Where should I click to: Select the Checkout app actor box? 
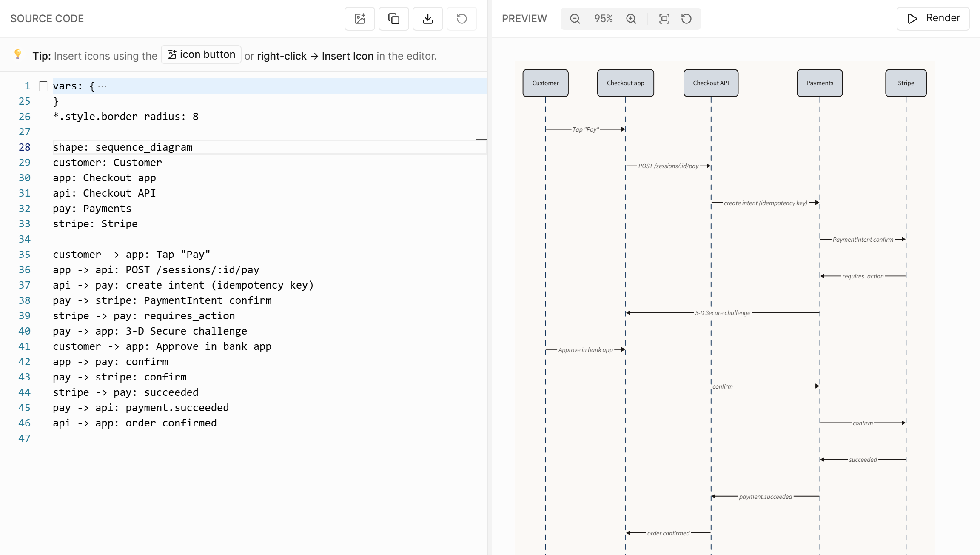click(625, 83)
